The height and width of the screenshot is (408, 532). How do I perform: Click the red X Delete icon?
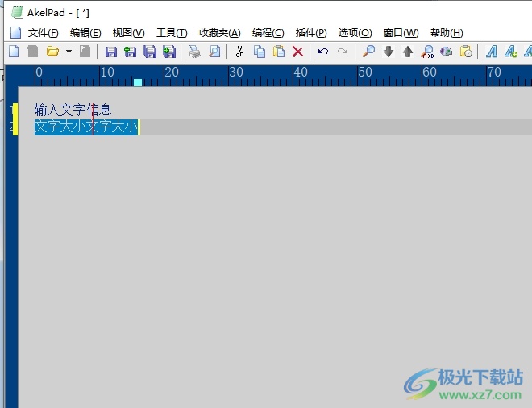[297, 52]
